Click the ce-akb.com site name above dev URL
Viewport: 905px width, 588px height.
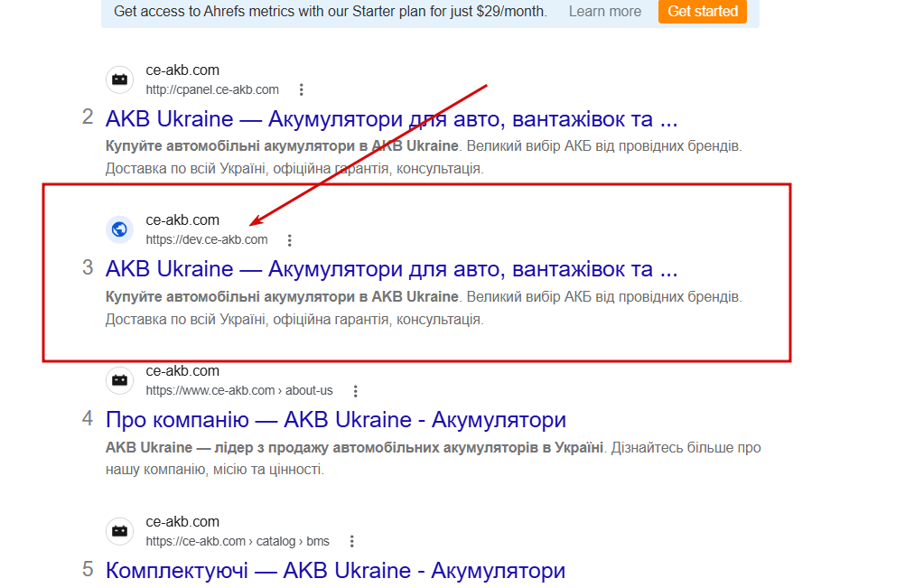click(182, 220)
